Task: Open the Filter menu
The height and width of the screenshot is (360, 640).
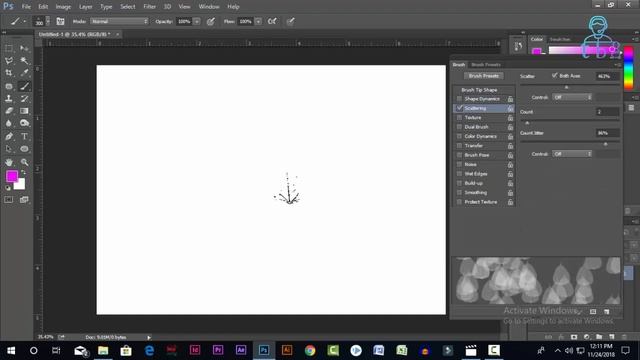Action: coord(149,7)
